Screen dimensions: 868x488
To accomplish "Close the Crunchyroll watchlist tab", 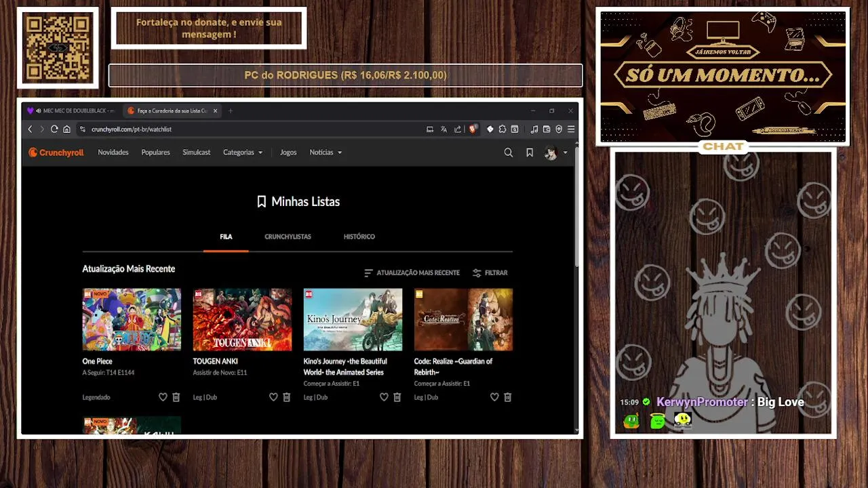I will point(216,110).
